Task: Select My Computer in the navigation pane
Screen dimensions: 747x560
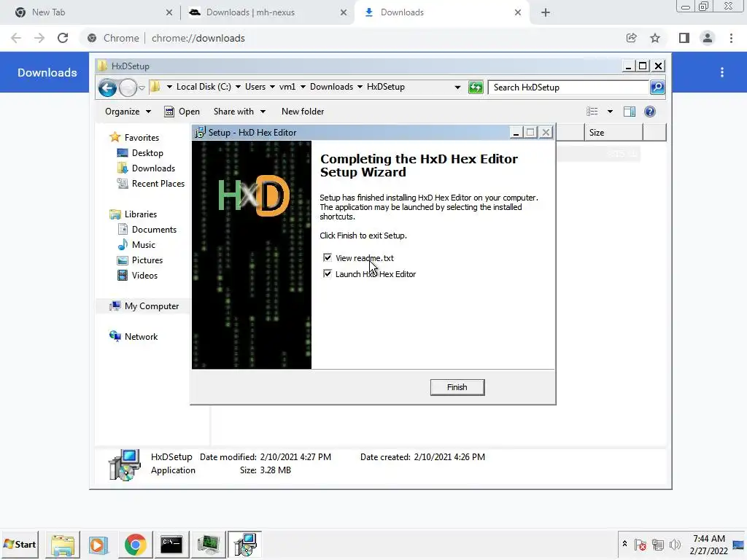Action: (152, 306)
